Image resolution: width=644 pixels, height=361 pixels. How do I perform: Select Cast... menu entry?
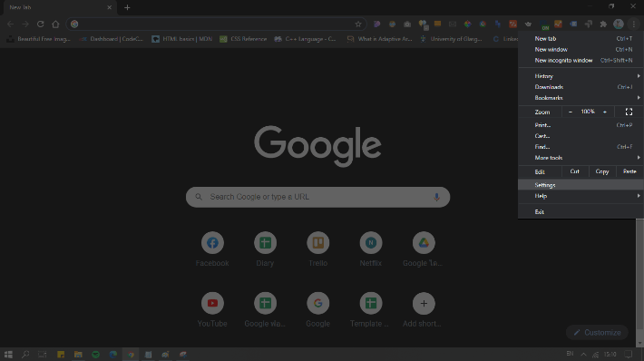(x=581, y=136)
